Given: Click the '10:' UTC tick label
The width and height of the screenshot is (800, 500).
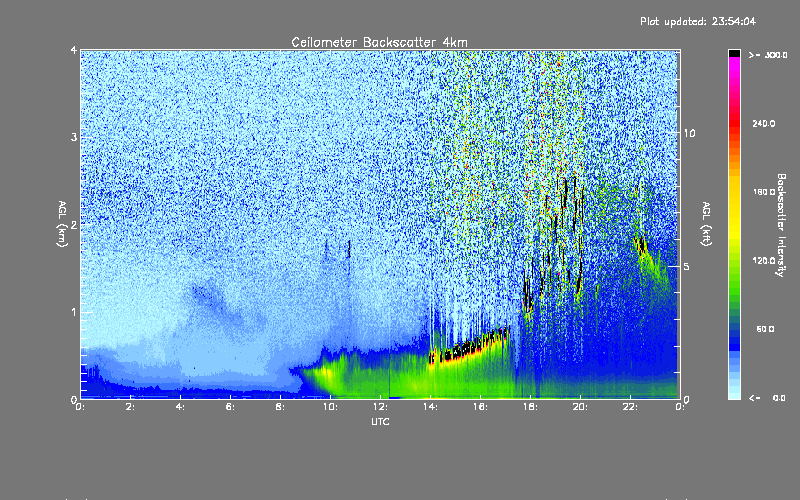Looking at the screenshot, I should click(x=330, y=407).
